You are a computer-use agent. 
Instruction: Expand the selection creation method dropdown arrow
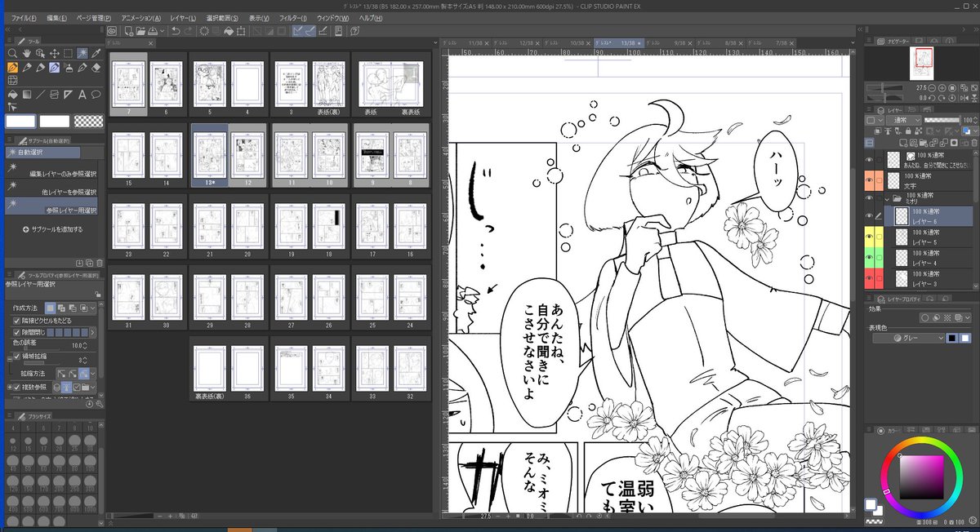(x=93, y=308)
